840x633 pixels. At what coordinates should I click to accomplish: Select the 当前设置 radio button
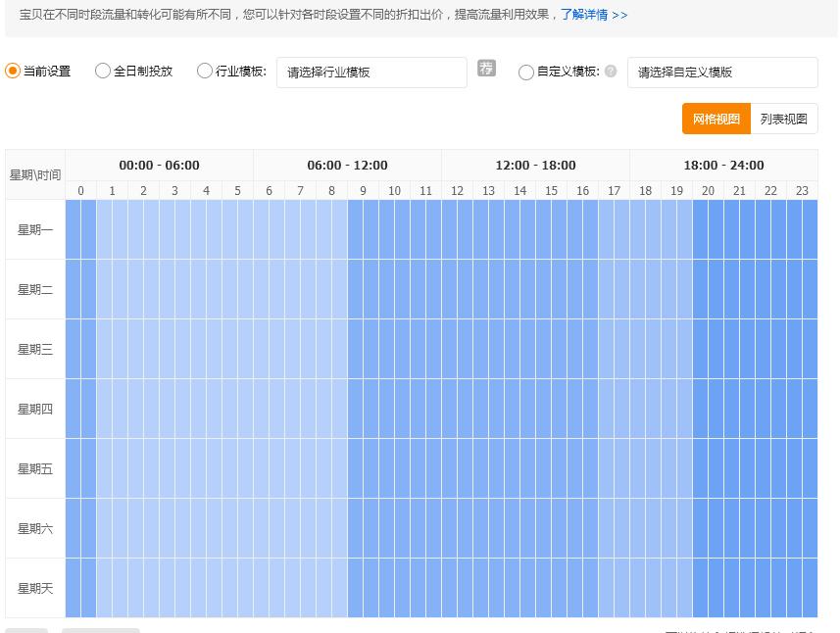[x=12, y=71]
